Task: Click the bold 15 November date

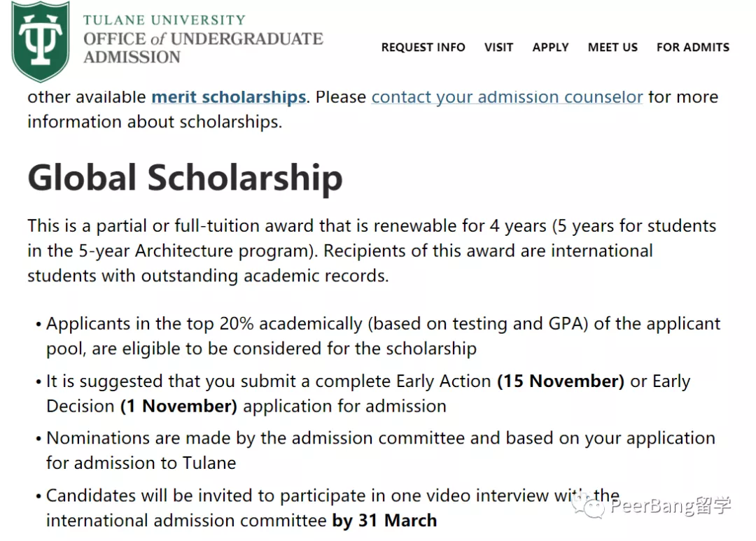Action: tap(560, 381)
